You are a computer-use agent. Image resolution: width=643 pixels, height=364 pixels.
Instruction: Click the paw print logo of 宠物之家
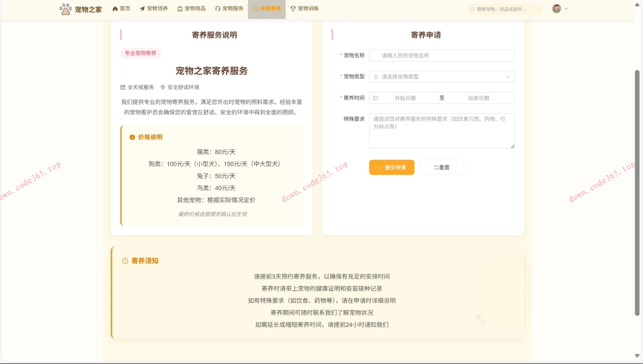click(66, 9)
